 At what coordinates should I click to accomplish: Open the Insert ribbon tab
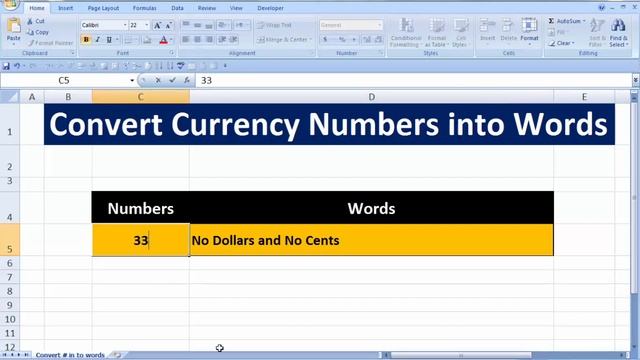click(65, 8)
